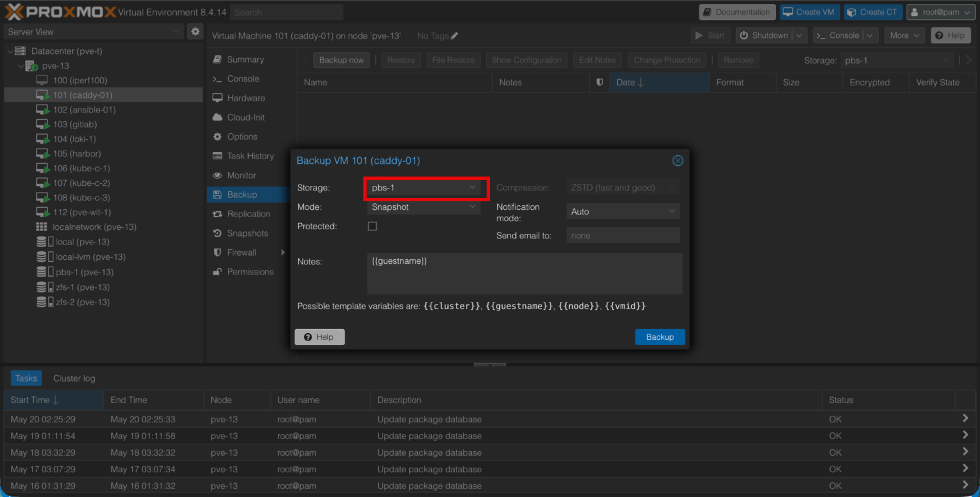Expand the Shutdown options arrow
The image size is (980, 497).
(x=800, y=35)
